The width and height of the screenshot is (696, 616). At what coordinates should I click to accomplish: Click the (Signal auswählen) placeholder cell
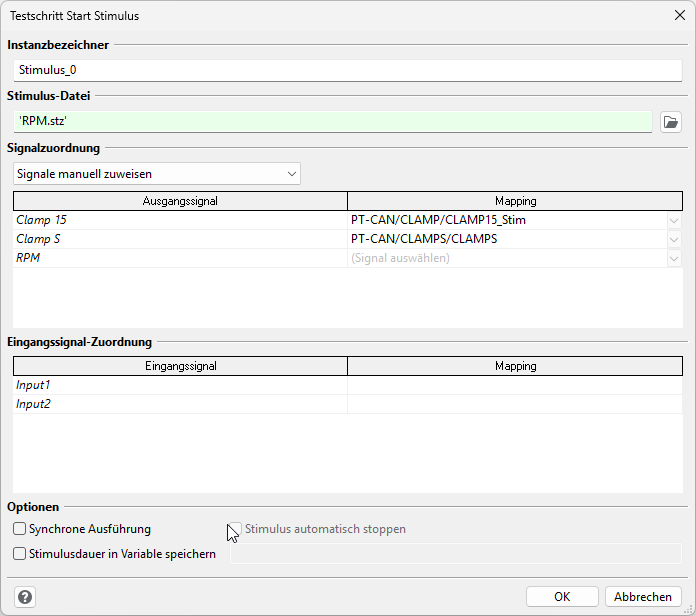[507, 258]
